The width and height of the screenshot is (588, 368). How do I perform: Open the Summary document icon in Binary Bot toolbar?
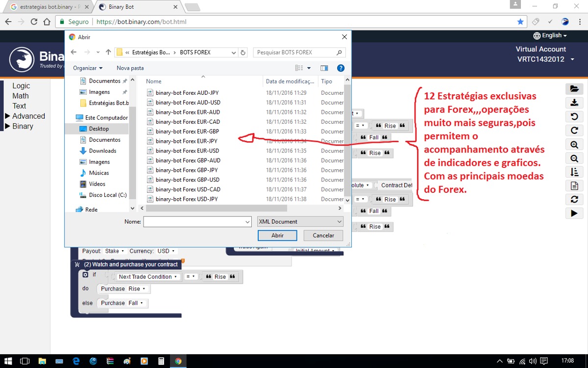(x=574, y=185)
